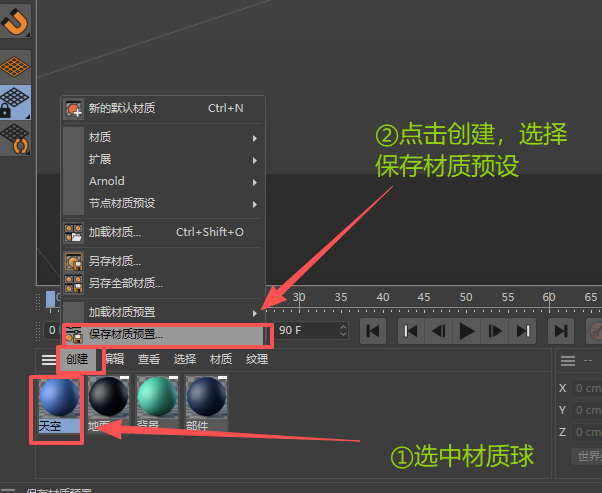602x493 pixels.
Task: Select the green 背景 material ball
Action: click(x=157, y=404)
